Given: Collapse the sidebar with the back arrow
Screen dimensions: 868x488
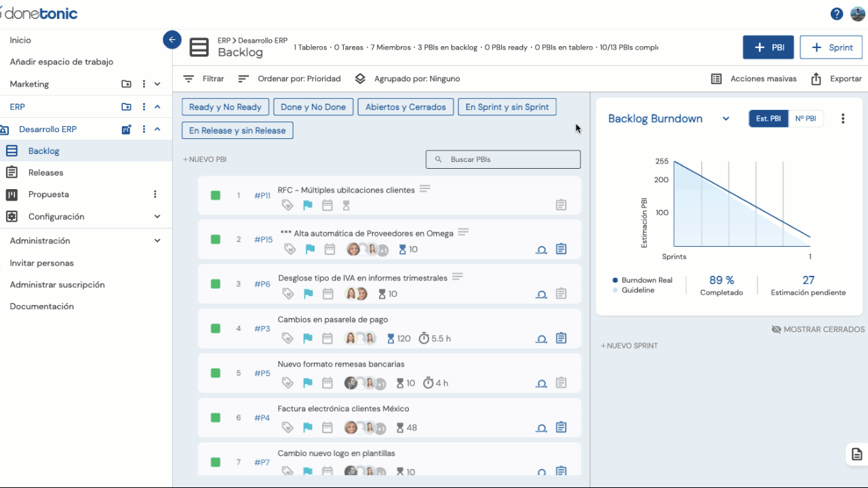Looking at the screenshot, I should click(x=172, y=40).
